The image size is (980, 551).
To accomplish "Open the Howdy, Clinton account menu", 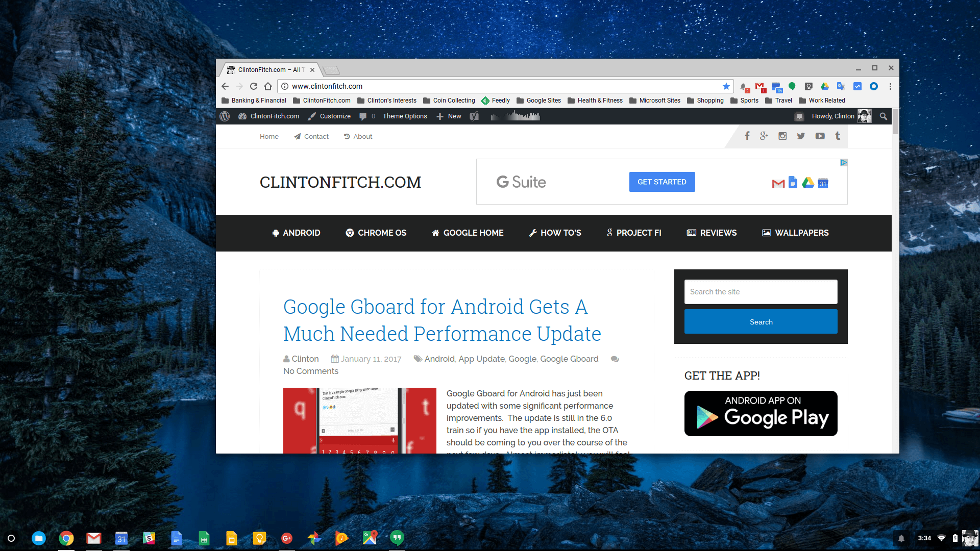I will tap(841, 116).
